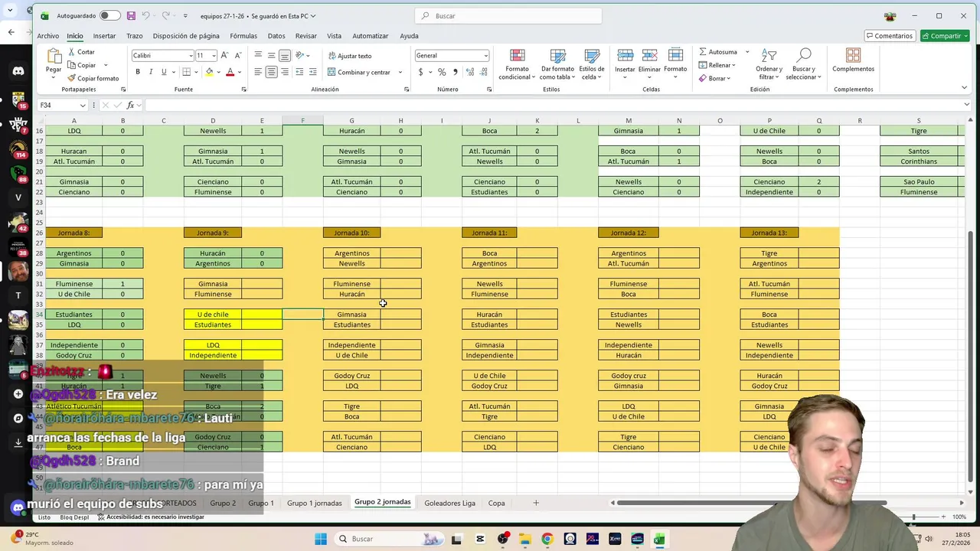
Task: Select cell Jornada 10: header
Action: click(x=351, y=233)
